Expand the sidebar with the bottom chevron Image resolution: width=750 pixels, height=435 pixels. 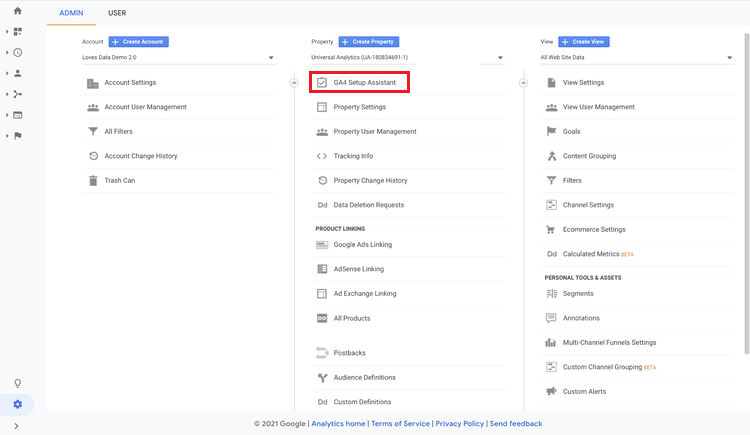click(x=16, y=426)
